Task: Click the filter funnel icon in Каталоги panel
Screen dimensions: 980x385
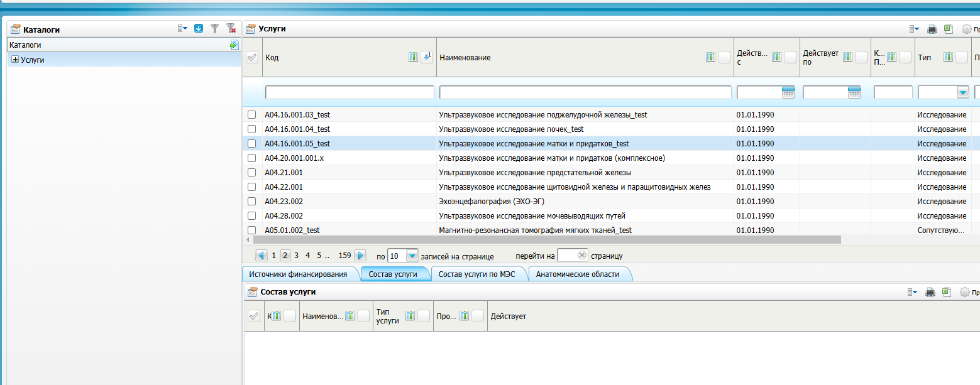Action: [215, 28]
